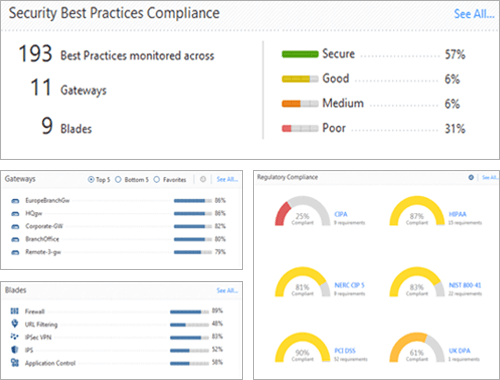500x380 pixels.
Task: Click the EuropeBranchGw gateway icon
Action: 15,201
